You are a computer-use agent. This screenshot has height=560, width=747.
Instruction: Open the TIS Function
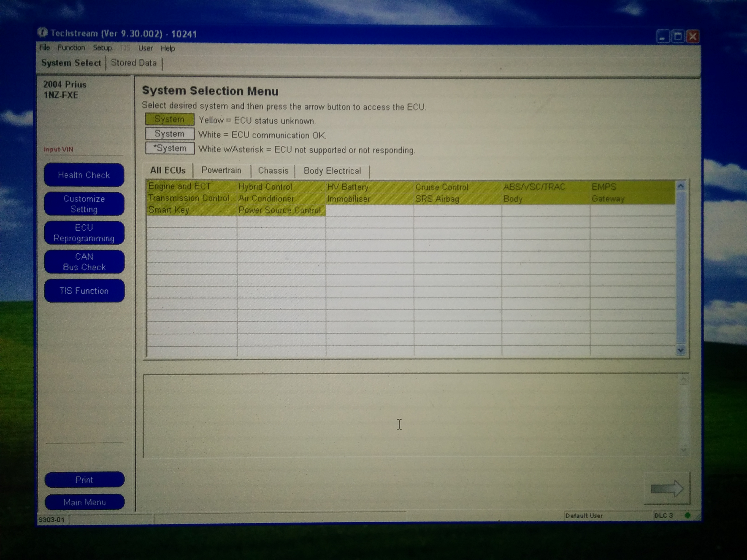pyautogui.click(x=84, y=291)
